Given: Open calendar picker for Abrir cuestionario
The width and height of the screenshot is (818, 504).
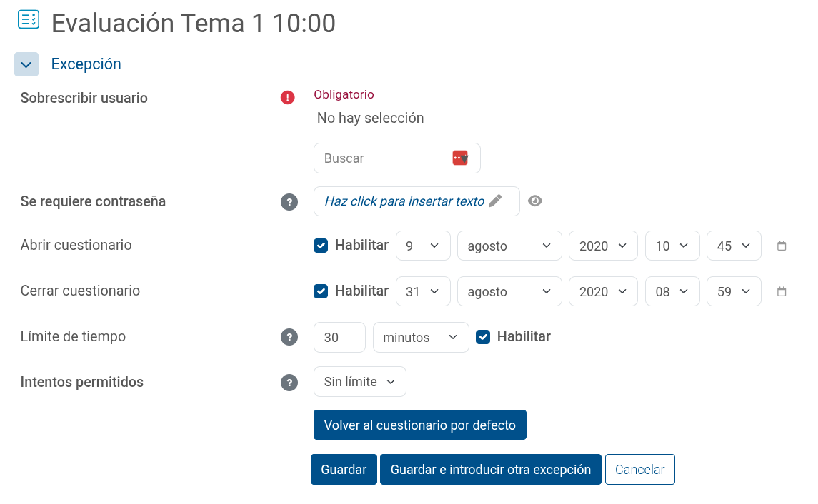Looking at the screenshot, I should (x=781, y=246).
